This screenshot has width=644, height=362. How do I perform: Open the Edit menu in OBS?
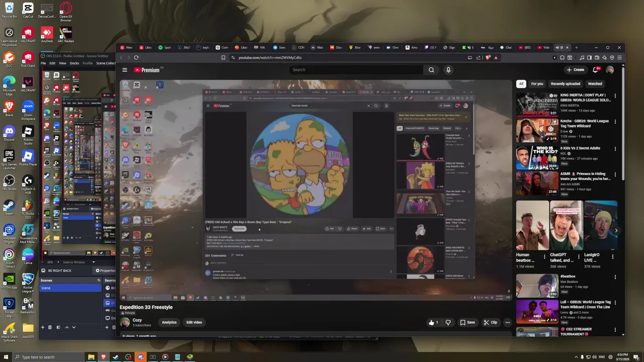[52, 63]
